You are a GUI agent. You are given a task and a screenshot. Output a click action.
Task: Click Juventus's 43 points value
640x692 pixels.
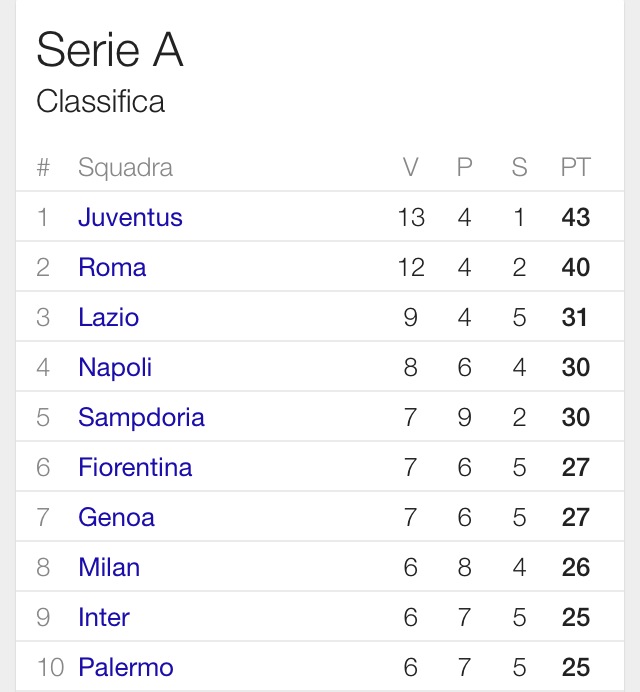575,217
